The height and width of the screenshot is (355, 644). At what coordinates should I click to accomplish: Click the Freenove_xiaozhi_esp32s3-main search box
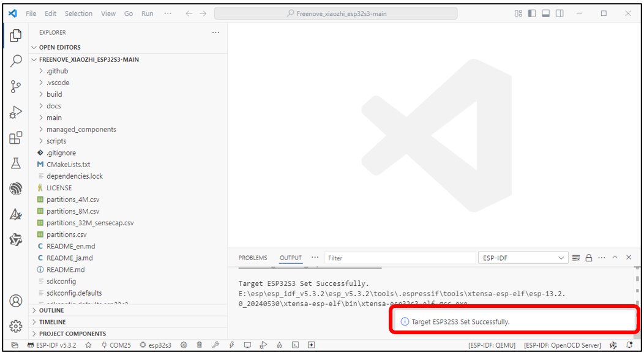click(336, 13)
